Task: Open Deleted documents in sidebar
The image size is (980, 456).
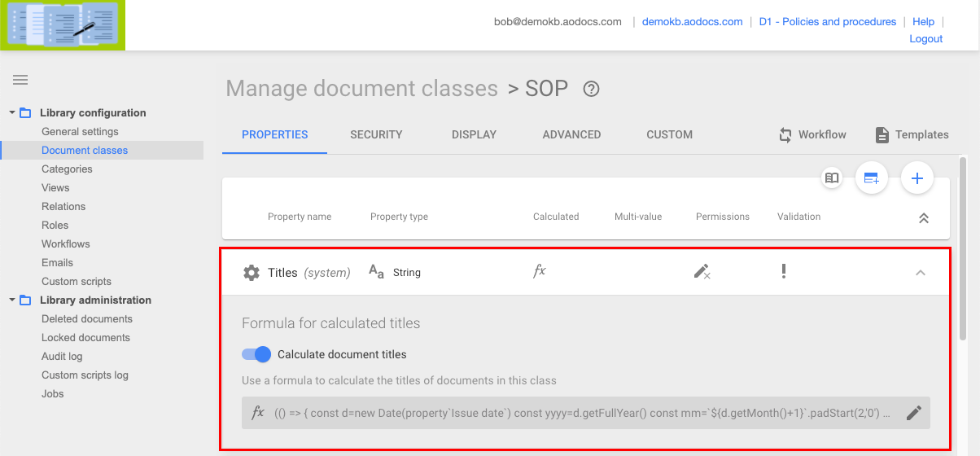Action: pos(87,319)
